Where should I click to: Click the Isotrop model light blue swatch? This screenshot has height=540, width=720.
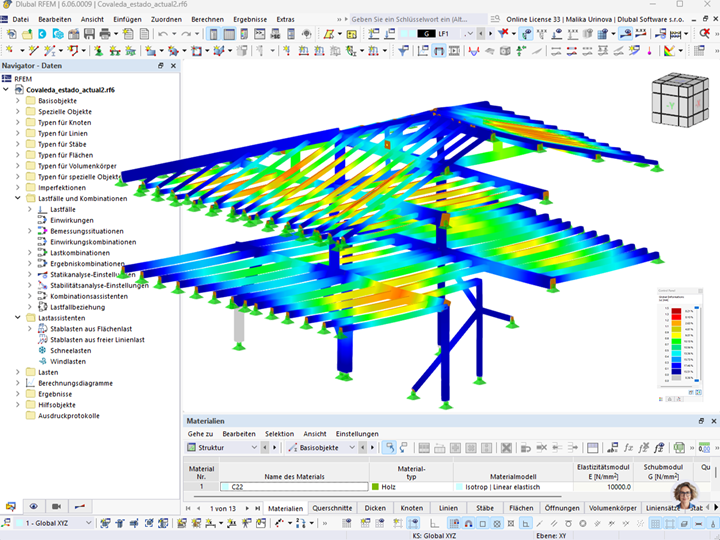tap(459, 487)
